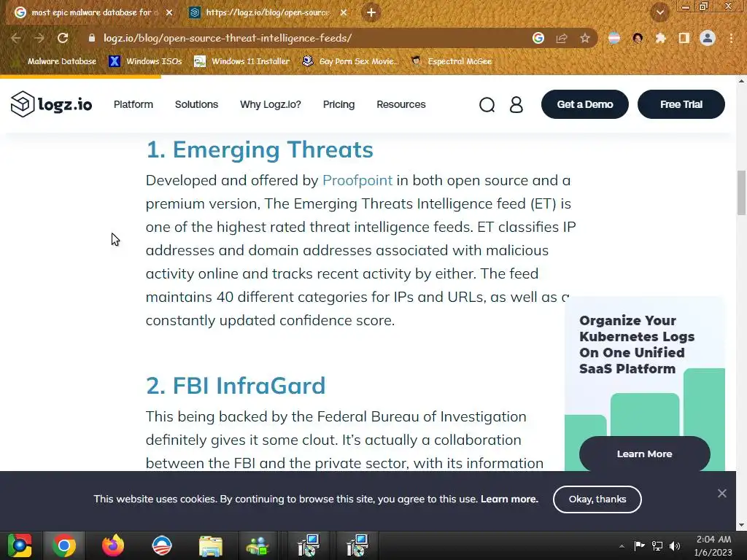Toggle the browser side panel icon

tap(684, 38)
